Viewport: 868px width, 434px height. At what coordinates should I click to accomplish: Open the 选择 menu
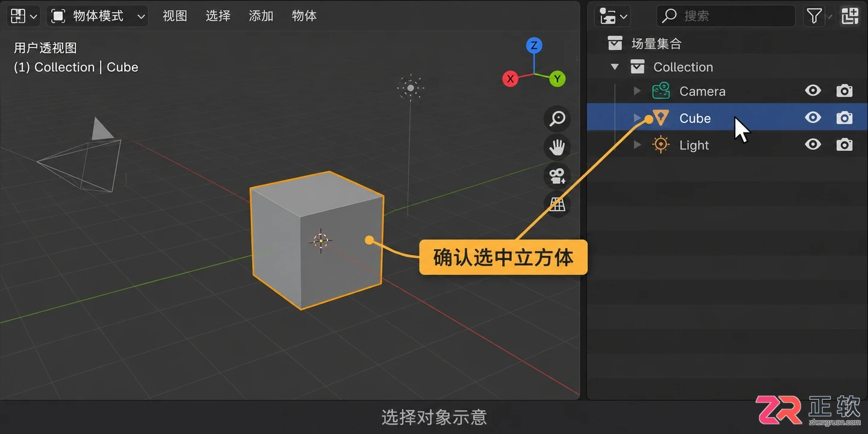tap(218, 16)
